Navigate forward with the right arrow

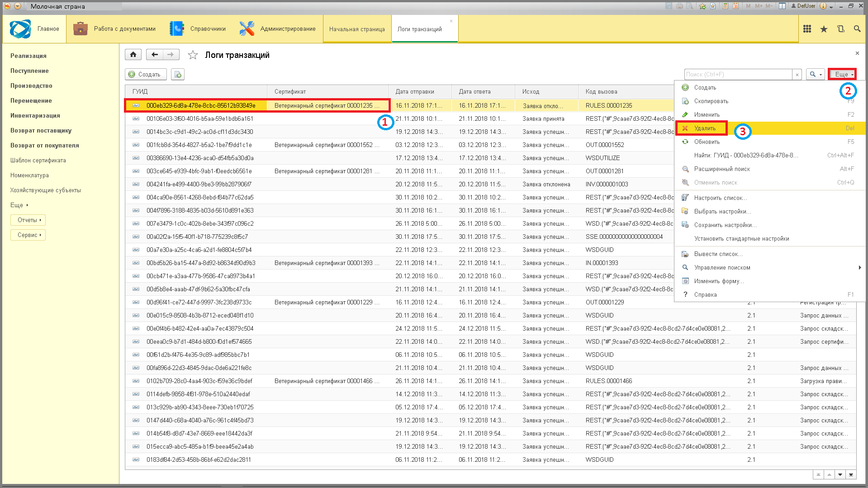171,55
